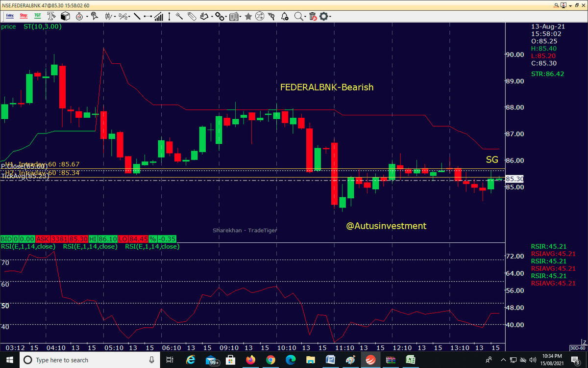The image size is (588, 368).
Task: Open the notification center icon
Action: pyautogui.click(x=577, y=361)
